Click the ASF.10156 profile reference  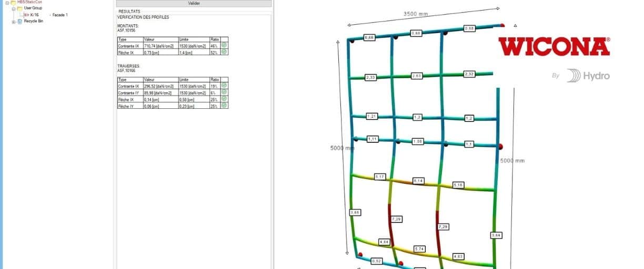pos(126,30)
